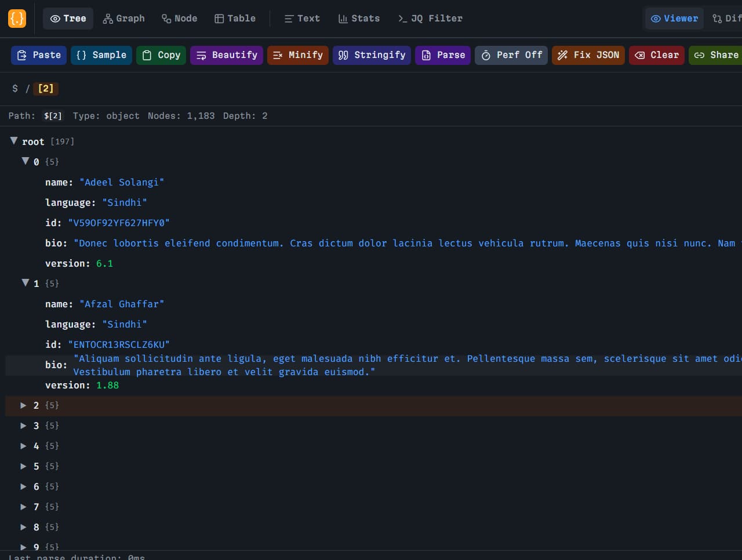Image resolution: width=742 pixels, height=560 pixels.
Task: Minify the JSON
Action: coord(298,55)
